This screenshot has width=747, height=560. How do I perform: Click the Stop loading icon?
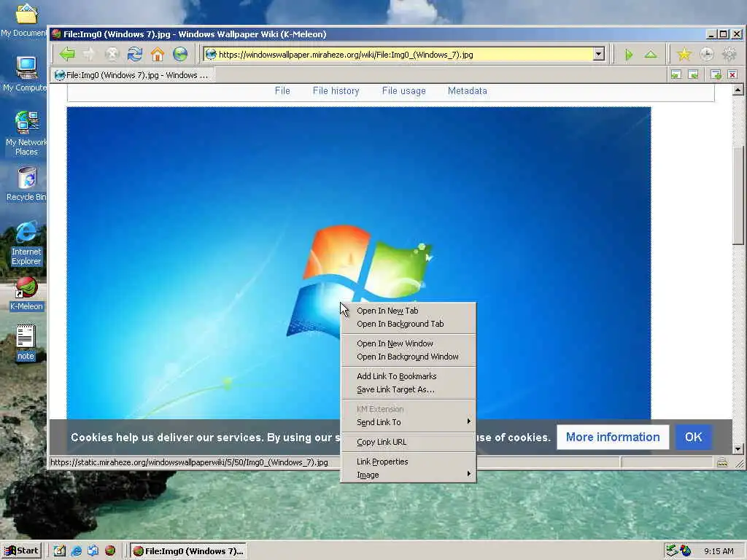112,54
